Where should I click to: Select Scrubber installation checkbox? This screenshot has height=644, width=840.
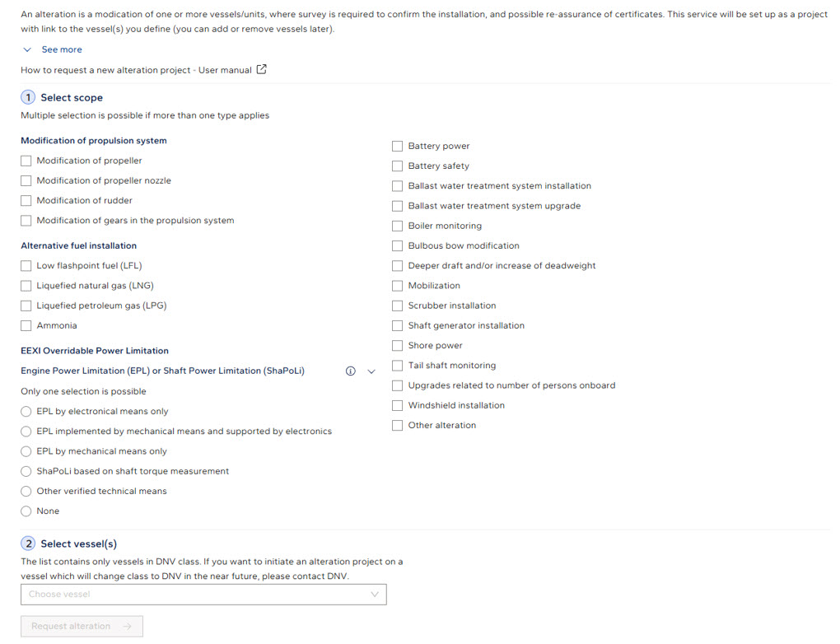[x=398, y=306]
